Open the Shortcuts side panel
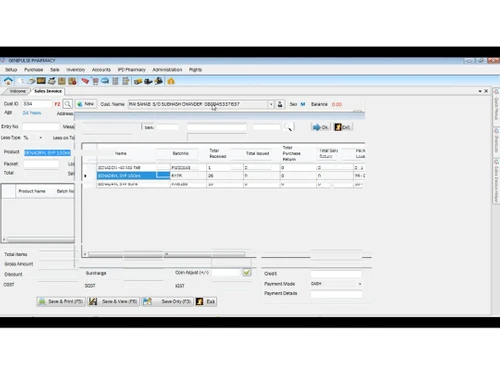 [x=496, y=141]
